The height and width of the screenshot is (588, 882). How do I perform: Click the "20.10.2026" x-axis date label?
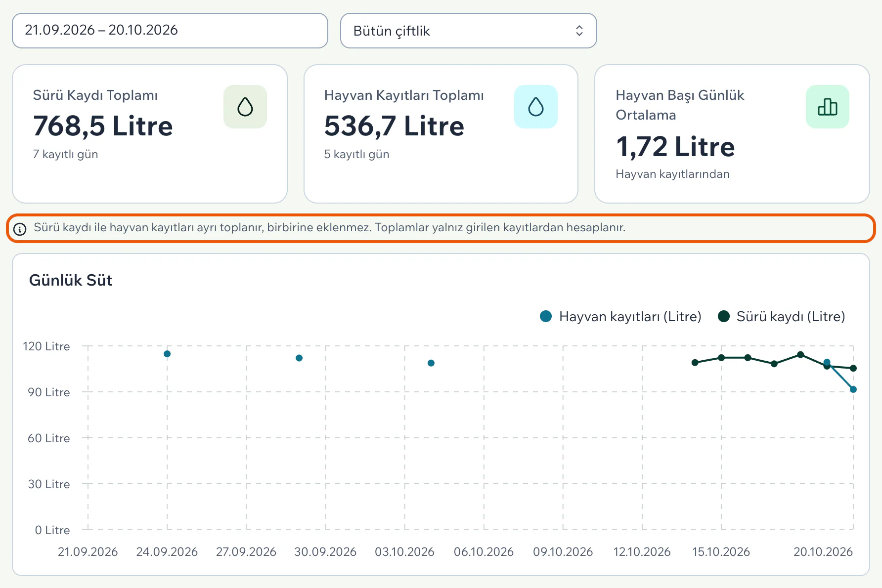click(823, 552)
